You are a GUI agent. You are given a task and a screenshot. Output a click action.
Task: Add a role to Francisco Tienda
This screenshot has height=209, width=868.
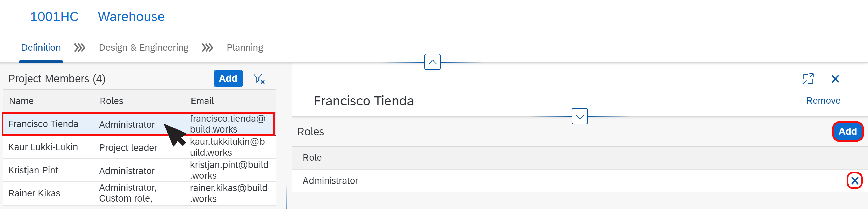tap(848, 132)
